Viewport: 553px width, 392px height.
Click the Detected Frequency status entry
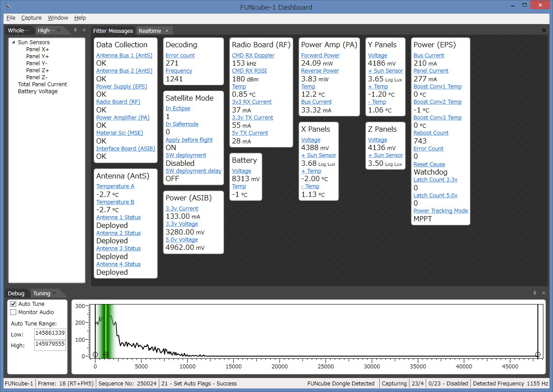(x=511, y=384)
